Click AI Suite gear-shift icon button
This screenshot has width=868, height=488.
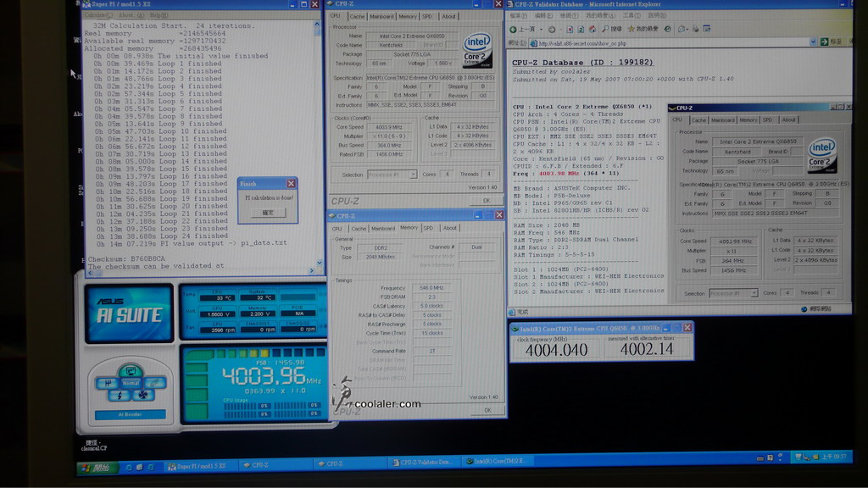(x=108, y=383)
